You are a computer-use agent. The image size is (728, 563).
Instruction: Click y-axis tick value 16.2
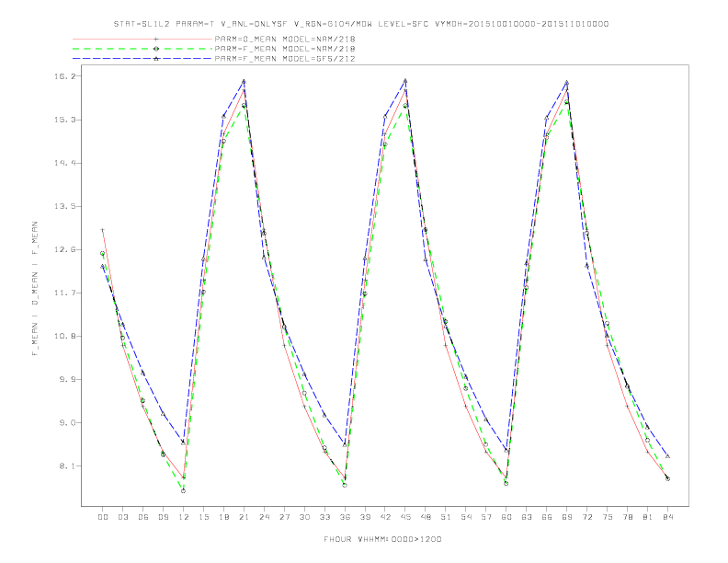tap(64, 76)
